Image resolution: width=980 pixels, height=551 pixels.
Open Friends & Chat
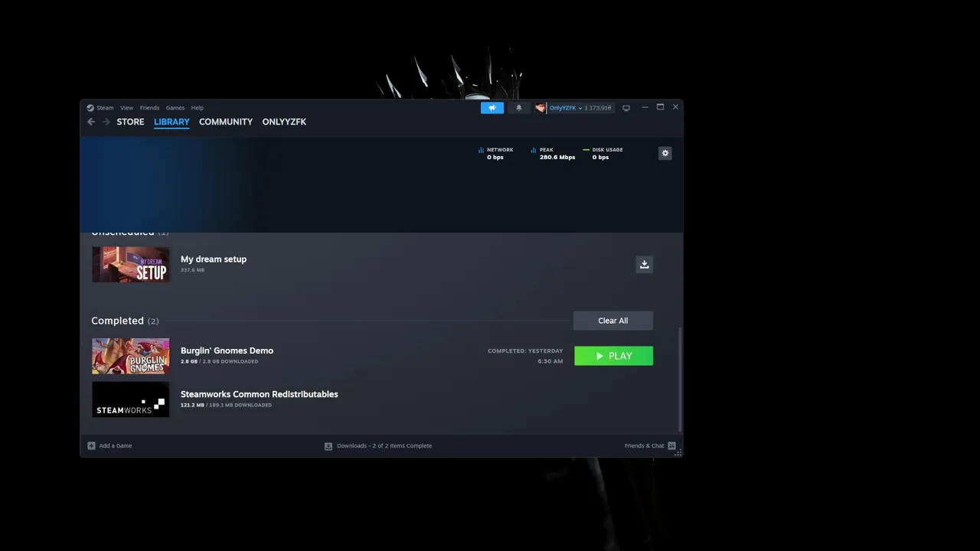point(644,445)
